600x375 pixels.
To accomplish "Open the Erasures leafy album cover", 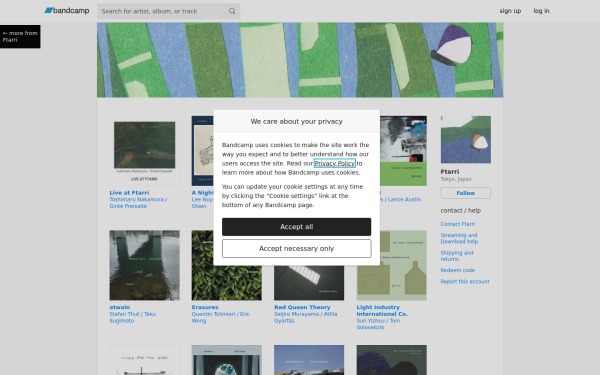I will pyautogui.click(x=227, y=283).
